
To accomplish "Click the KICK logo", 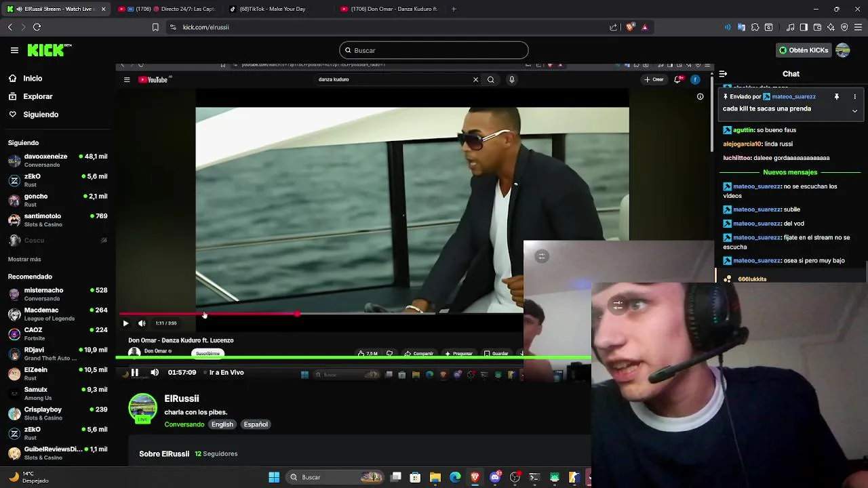I will 49,50.
